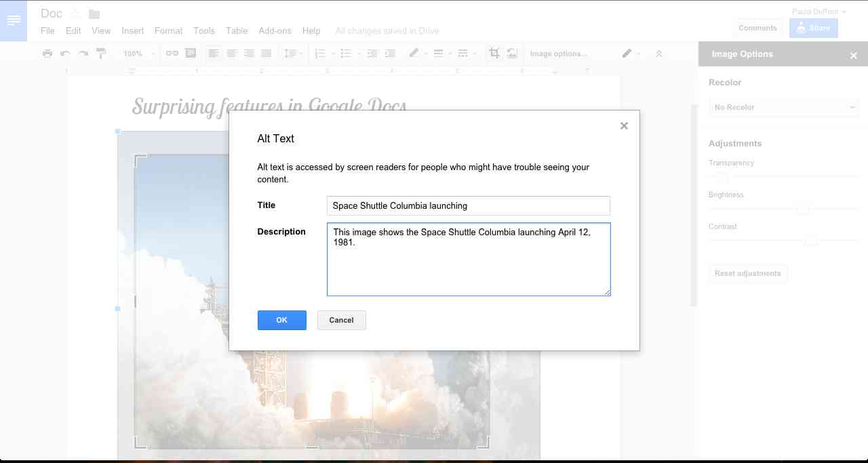
Task: Select the Crop image tool
Action: [494, 53]
